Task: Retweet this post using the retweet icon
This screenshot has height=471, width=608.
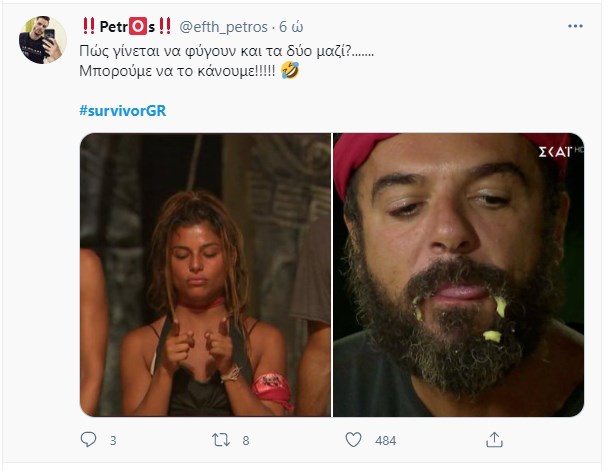Action: (x=221, y=440)
